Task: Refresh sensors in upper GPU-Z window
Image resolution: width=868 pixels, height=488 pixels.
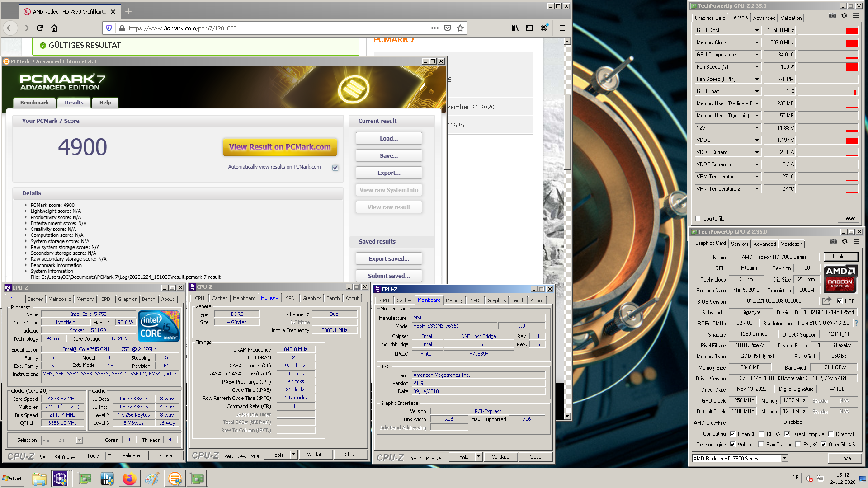Action: (844, 15)
